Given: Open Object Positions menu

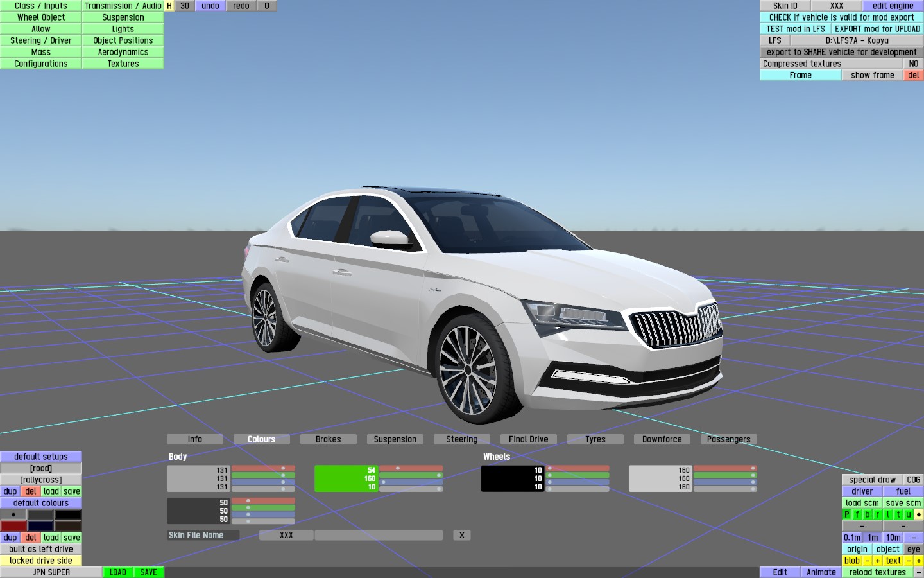Looking at the screenshot, I should [123, 40].
